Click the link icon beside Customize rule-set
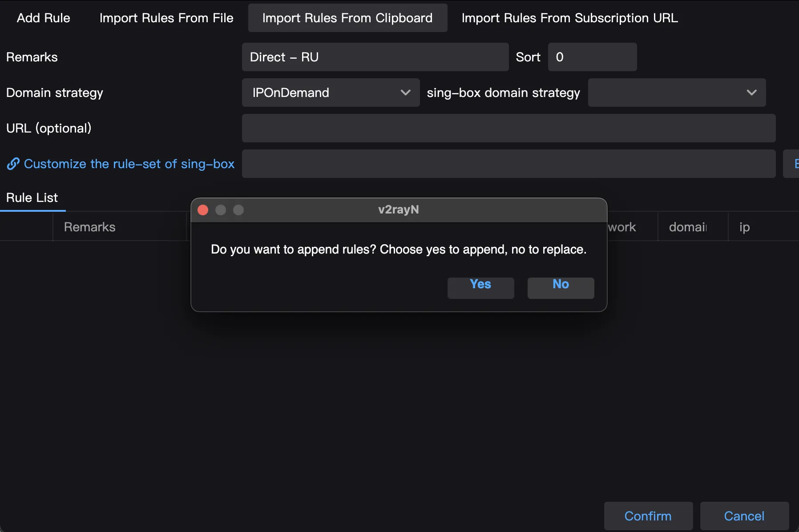Image resolution: width=799 pixels, height=532 pixels. coord(13,164)
